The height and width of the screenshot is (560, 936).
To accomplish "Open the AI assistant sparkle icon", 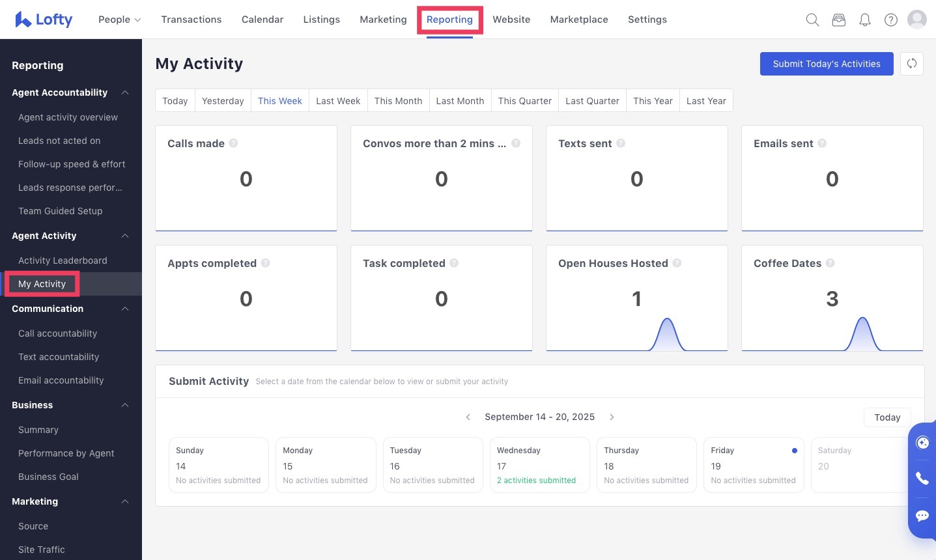I will 922,443.
